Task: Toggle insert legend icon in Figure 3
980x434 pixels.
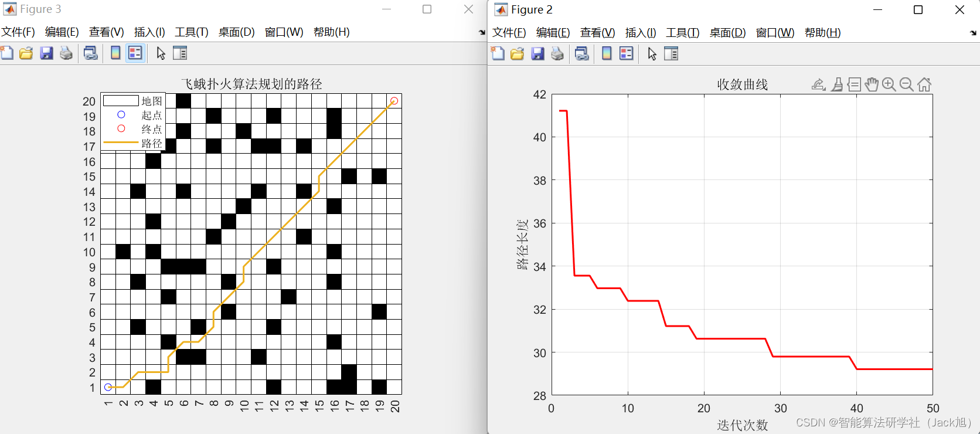Action: coord(135,53)
